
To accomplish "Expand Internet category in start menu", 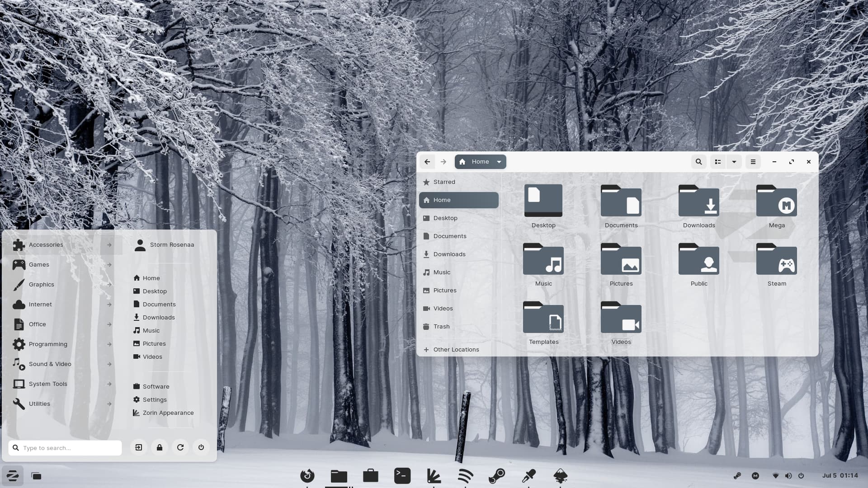I will click(x=62, y=304).
